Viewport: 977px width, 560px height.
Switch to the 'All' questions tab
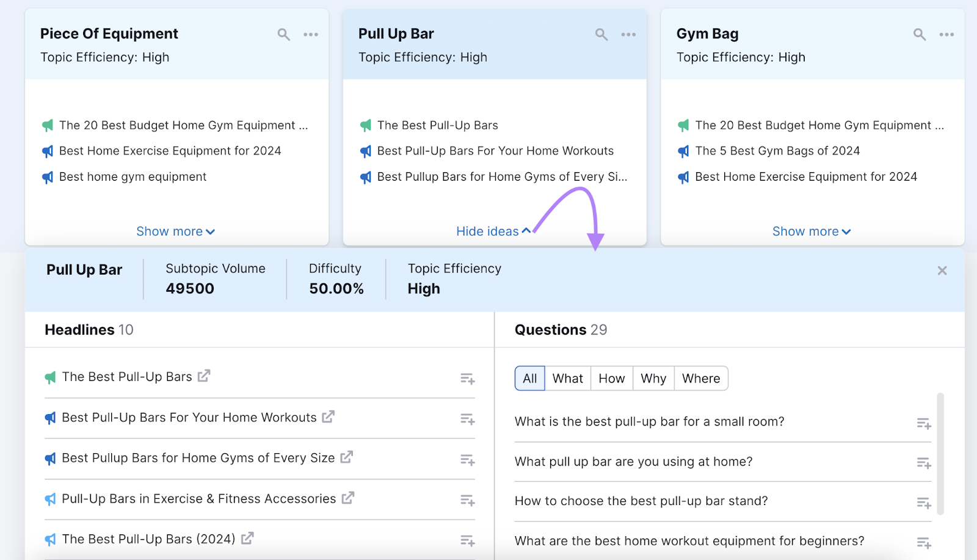pos(529,378)
